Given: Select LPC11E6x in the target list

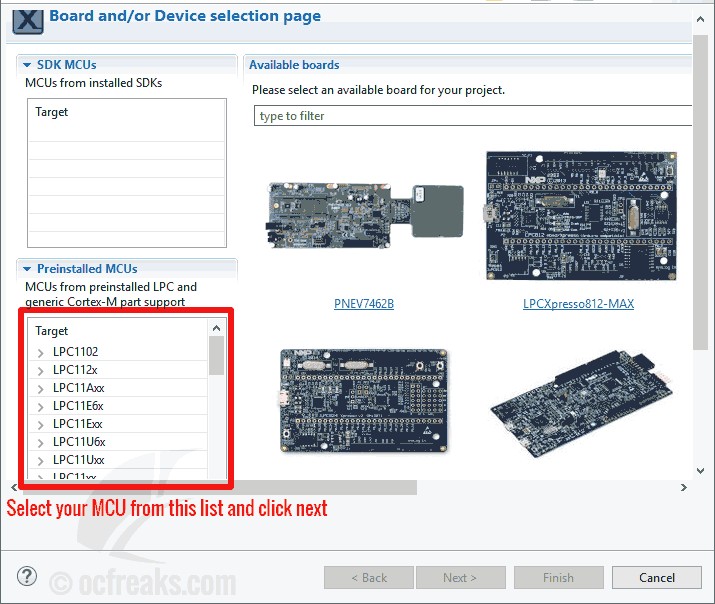Looking at the screenshot, I should (x=78, y=406).
